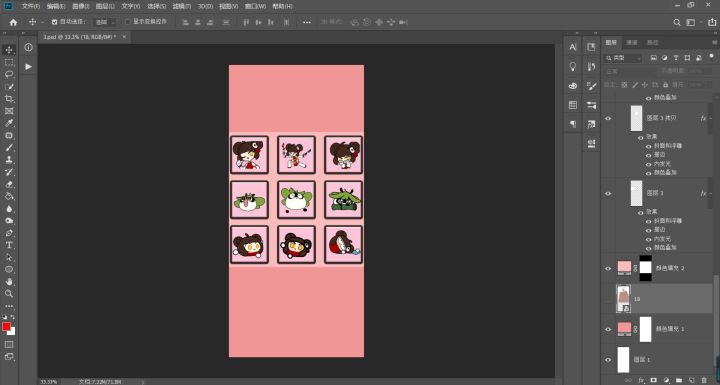Image resolution: width=720 pixels, height=385 pixels.
Task: Open the 滤镜(T) menu
Action: point(181,6)
